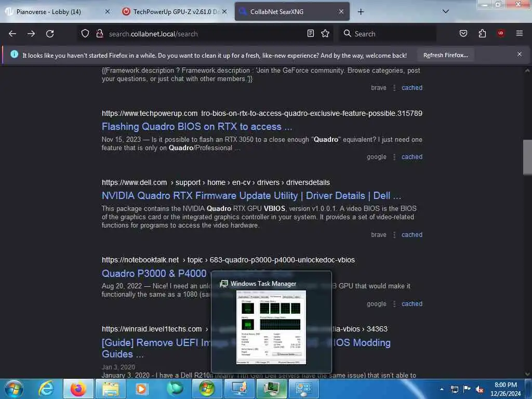Open cached copy of Dell result

click(412, 234)
